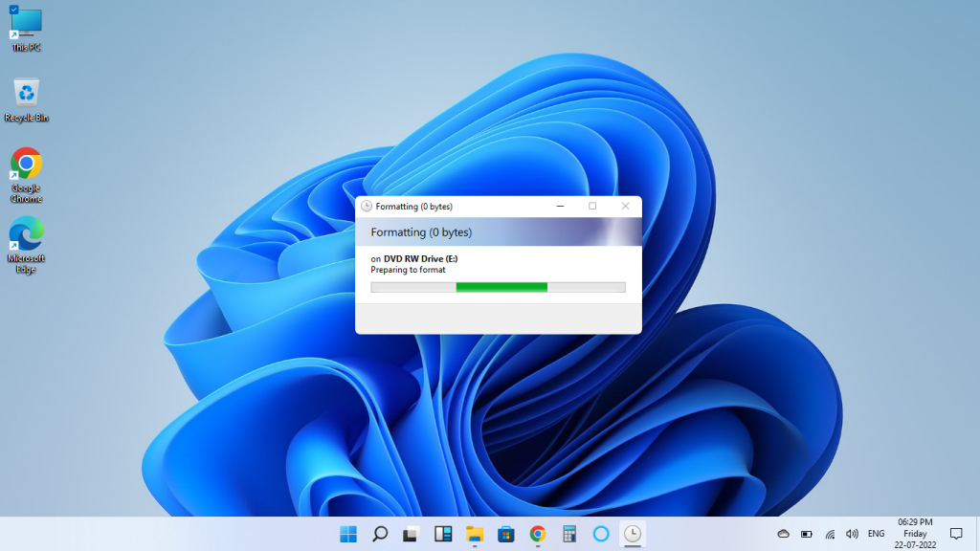Viewport: 980px width, 551px height.
Task: Open the Start menu
Action: pos(347,535)
